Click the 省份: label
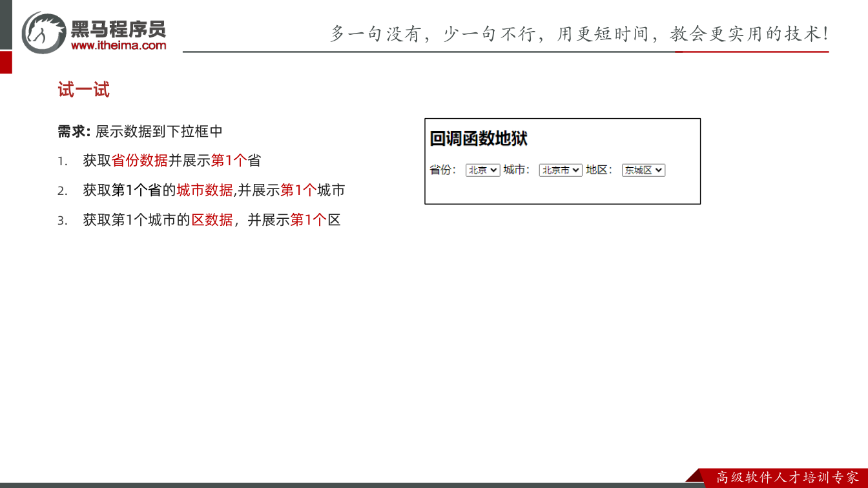 coord(443,170)
